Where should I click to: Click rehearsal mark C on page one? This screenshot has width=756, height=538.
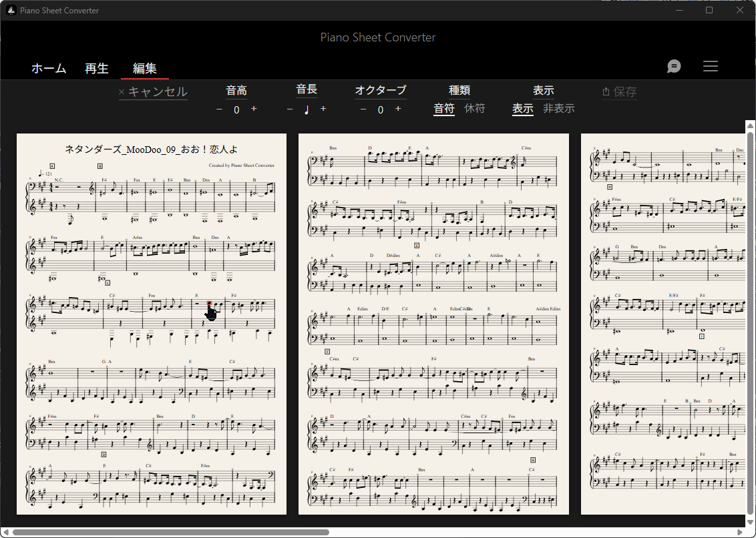click(108, 282)
